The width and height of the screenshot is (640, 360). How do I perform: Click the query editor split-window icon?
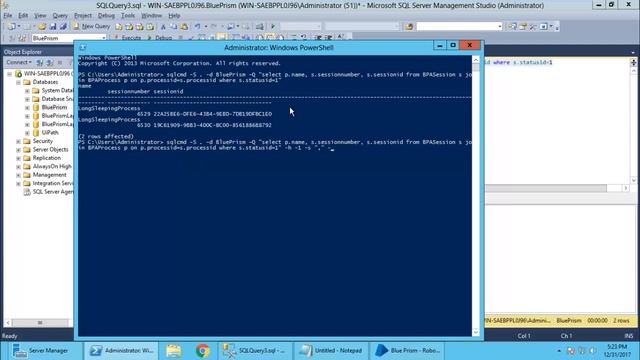tap(633, 62)
